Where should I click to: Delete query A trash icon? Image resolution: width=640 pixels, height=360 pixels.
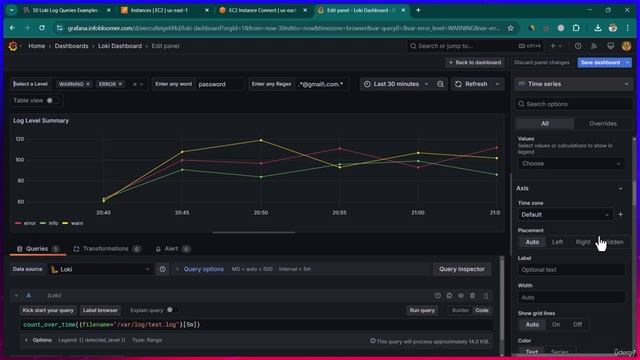(472, 296)
